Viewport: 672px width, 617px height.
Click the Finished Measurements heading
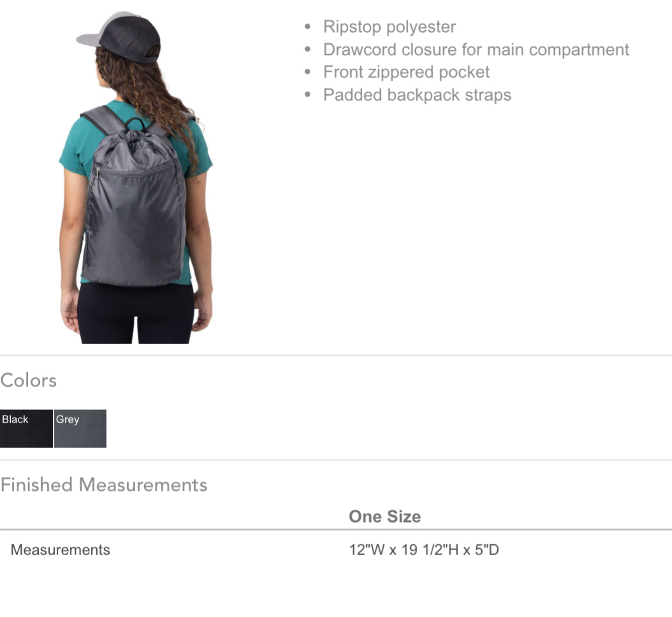click(104, 484)
